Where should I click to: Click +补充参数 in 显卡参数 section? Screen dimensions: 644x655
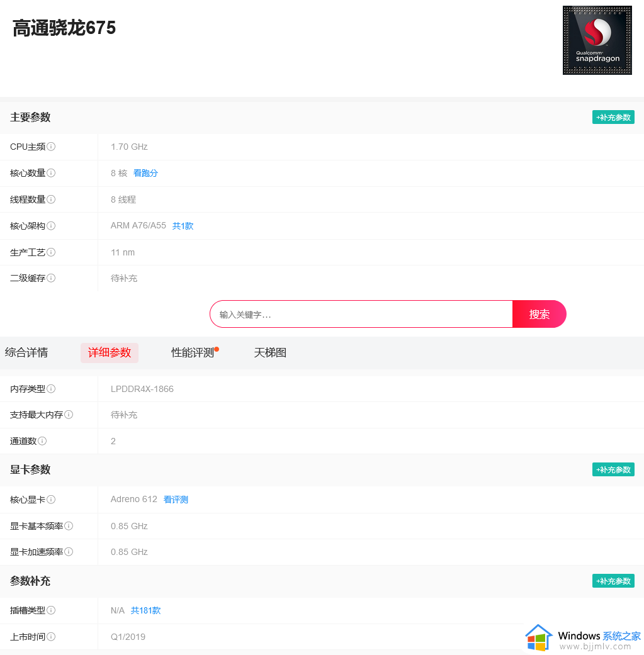click(613, 469)
